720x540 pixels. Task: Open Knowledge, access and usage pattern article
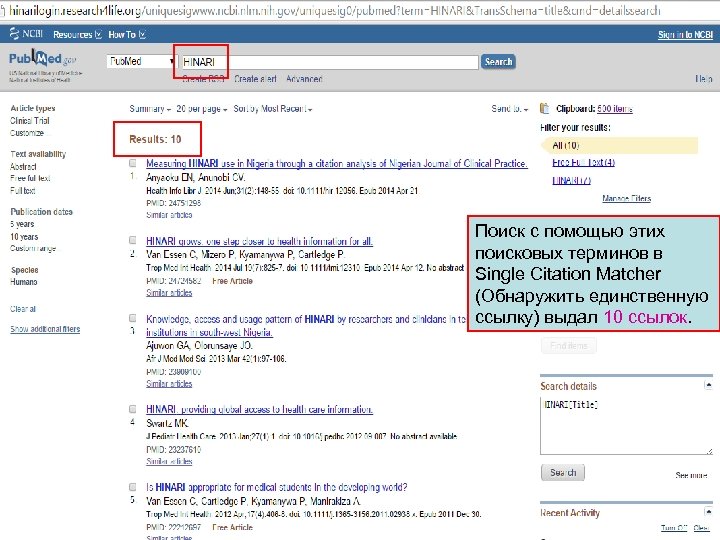click(305, 325)
